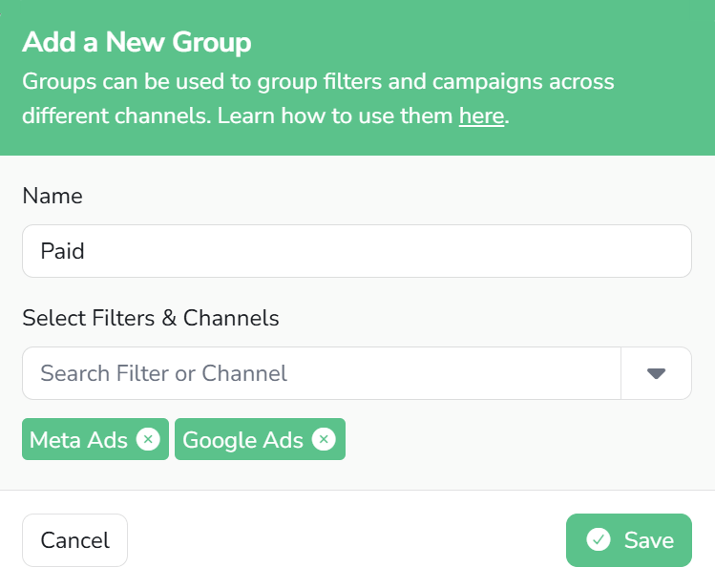Image resolution: width=715 pixels, height=588 pixels.
Task: Cancel adding the new group
Action: (x=74, y=540)
